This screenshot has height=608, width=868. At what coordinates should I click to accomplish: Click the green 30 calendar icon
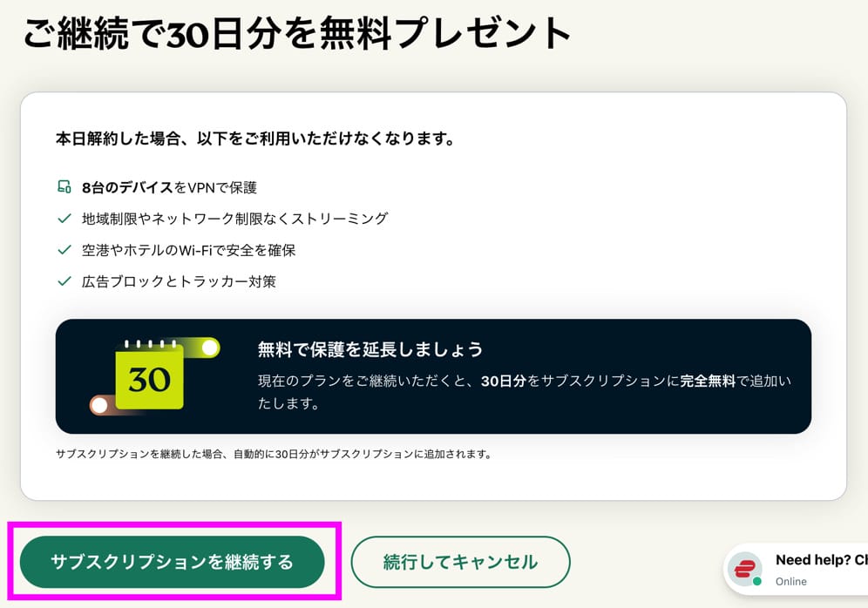coord(150,378)
